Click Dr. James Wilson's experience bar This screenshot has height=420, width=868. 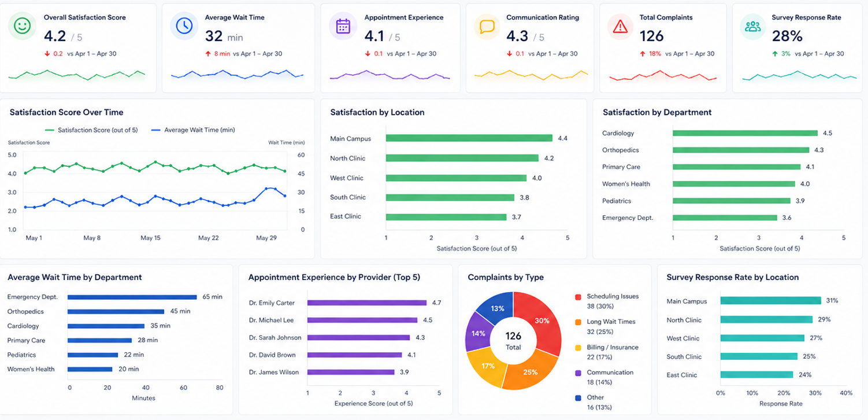(x=351, y=373)
